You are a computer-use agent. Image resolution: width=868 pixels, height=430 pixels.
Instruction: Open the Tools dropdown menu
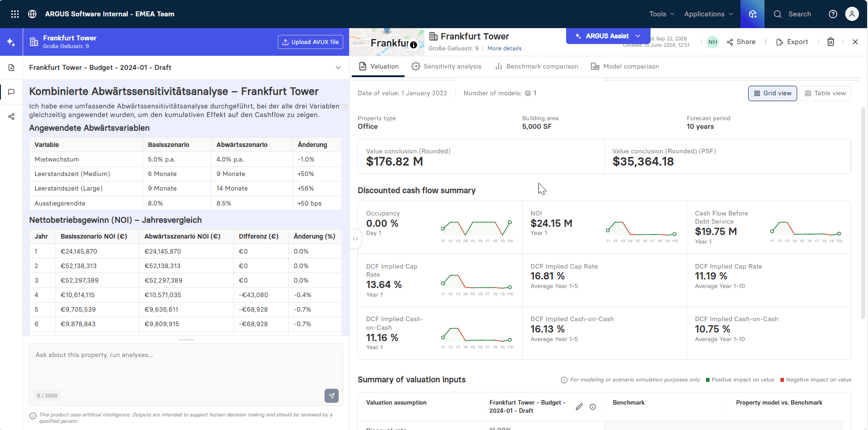click(x=662, y=14)
